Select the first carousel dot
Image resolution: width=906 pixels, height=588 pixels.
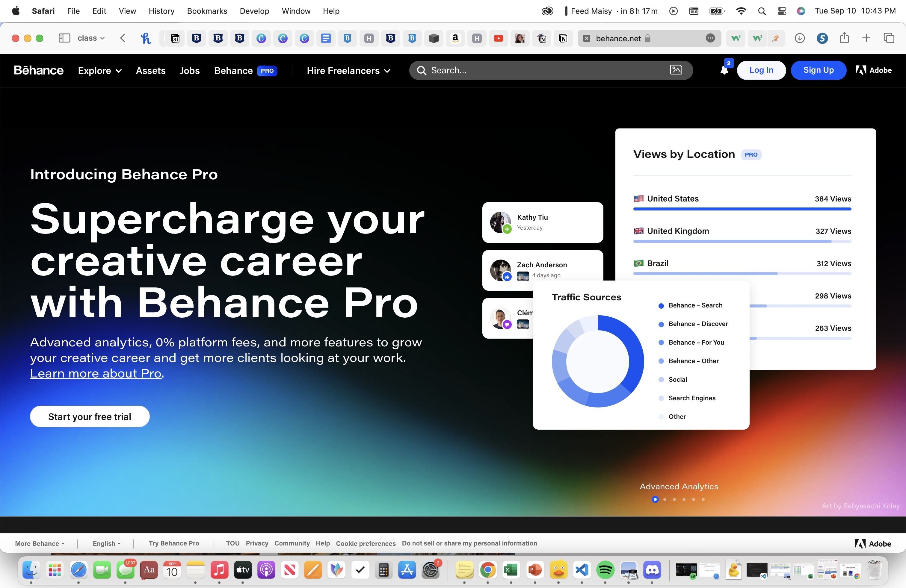pos(655,499)
